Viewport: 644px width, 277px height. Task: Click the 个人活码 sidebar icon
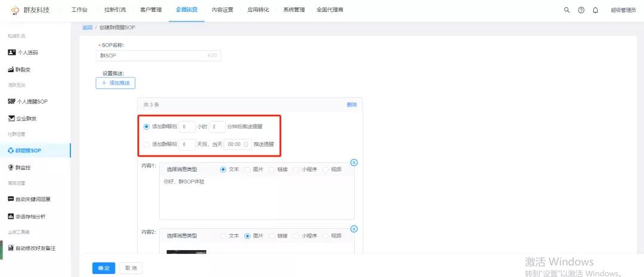click(x=11, y=52)
